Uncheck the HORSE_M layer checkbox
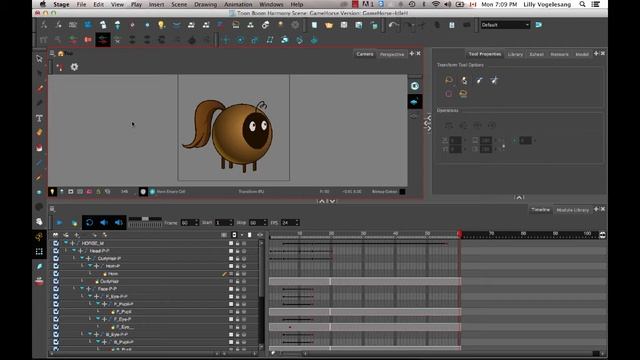The height and width of the screenshot is (360, 640). pyautogui.click(x=56, y=243)
